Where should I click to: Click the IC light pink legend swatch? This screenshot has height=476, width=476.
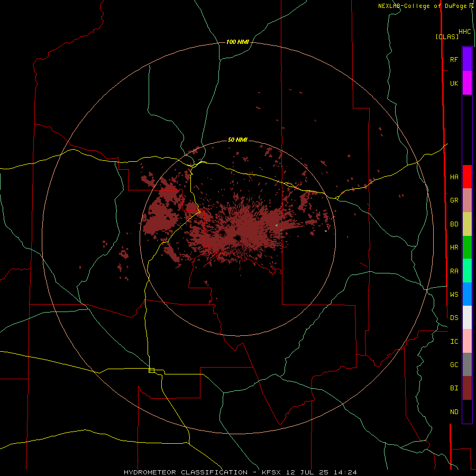click(467, 341)
